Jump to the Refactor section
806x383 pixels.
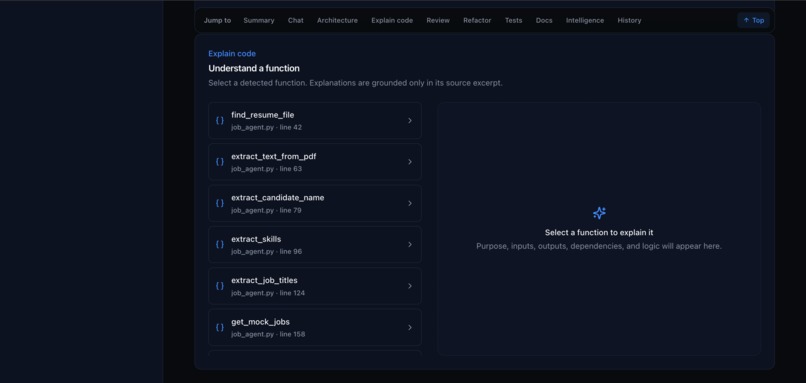[x=477, y=21]
